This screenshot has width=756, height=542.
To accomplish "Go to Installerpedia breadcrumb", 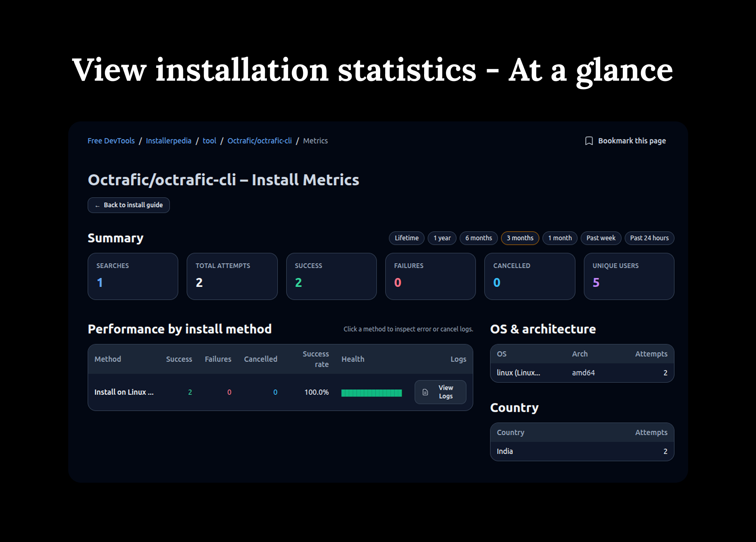I will pyautogui.click(x=169, y=141).
